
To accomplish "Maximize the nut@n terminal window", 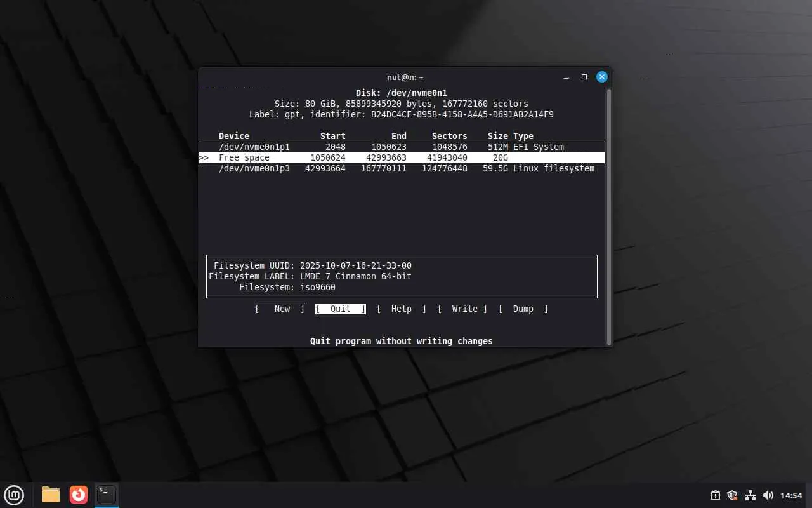I will tap(584, 77).
